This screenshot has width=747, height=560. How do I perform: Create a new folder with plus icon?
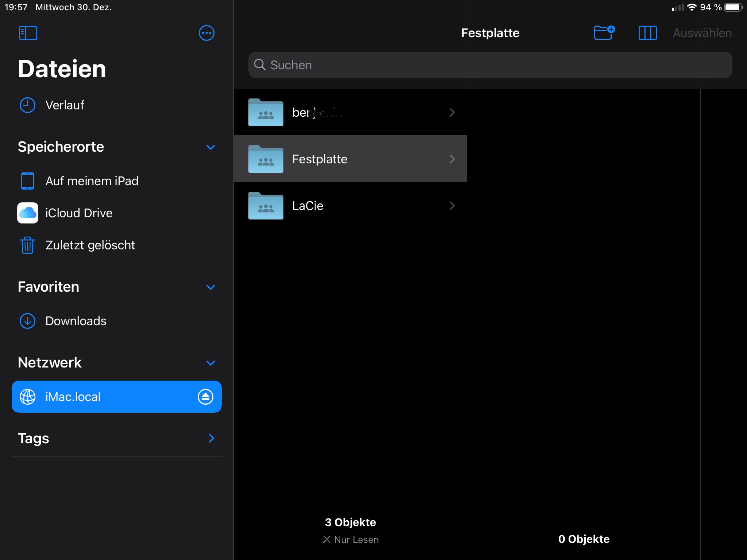click(x=604, y=33)
